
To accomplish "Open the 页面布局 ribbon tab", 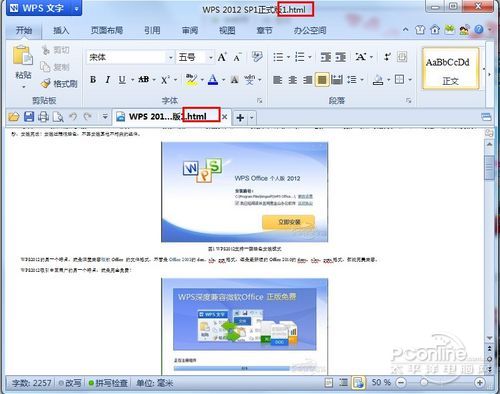I will coord(107,30).
